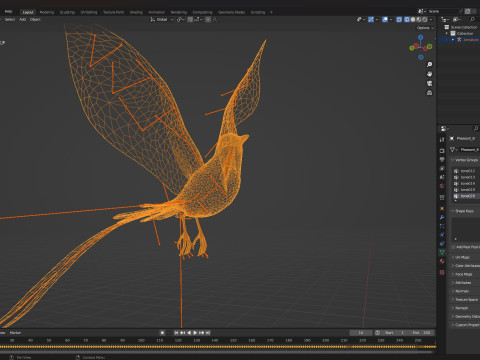The width and height of the screenshot is (480, 360).
Task: Toggle snapping magnet in header
Action: pyautogui.click(x=190, y=19)
